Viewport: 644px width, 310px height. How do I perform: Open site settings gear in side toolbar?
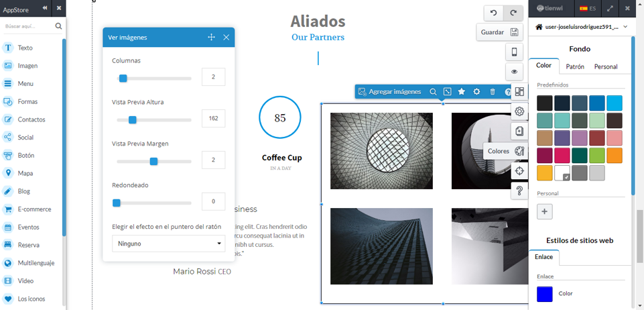click(519, 111)
